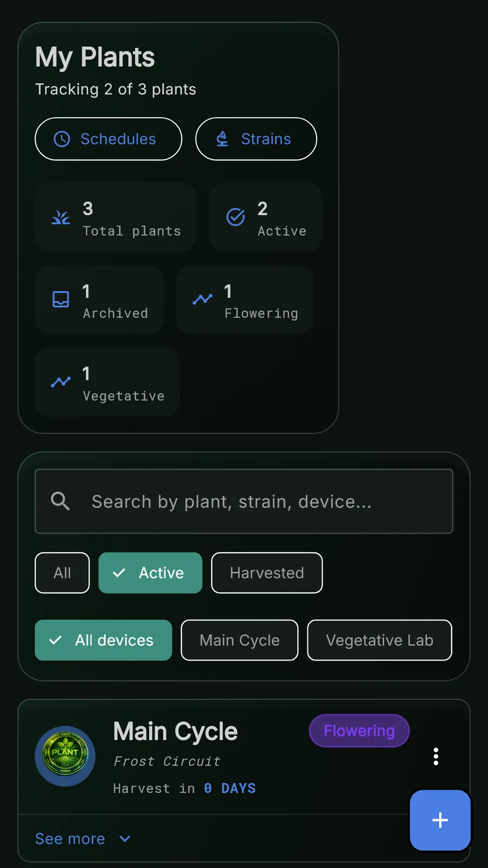Click the plant sprout icon beside Total plants

60,217
